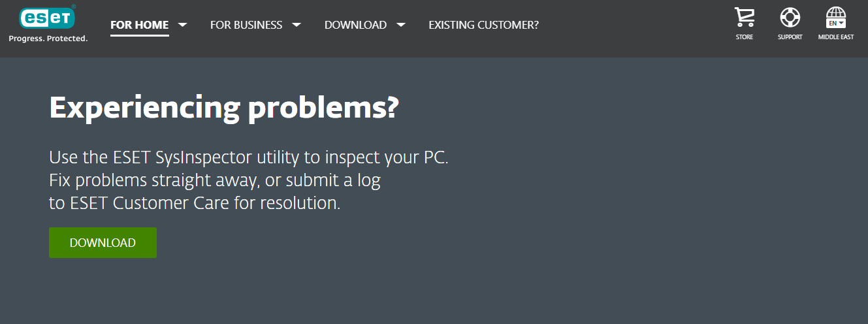
Task: Click the Support lifebuoy icon
Action: [790, 18]
